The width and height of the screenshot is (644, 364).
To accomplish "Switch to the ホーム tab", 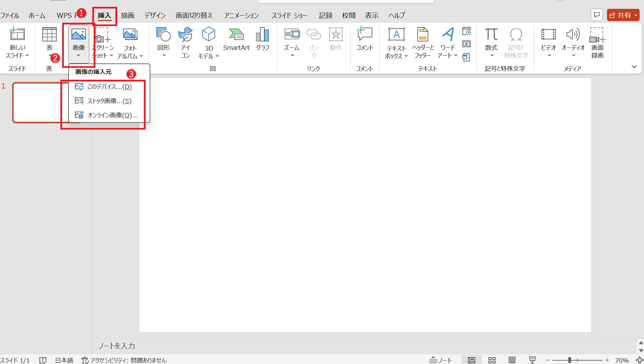I will click(x=37, y=15).
